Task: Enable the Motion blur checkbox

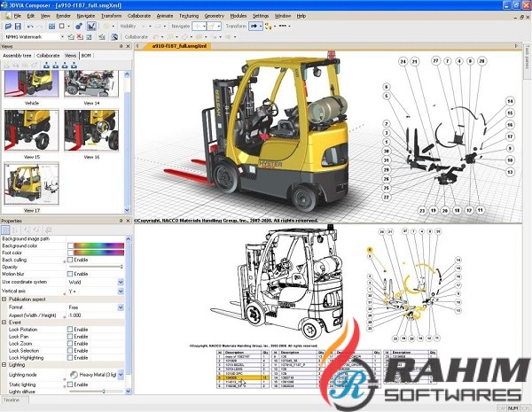Action: pyautogui.click(x=70, y=274)
